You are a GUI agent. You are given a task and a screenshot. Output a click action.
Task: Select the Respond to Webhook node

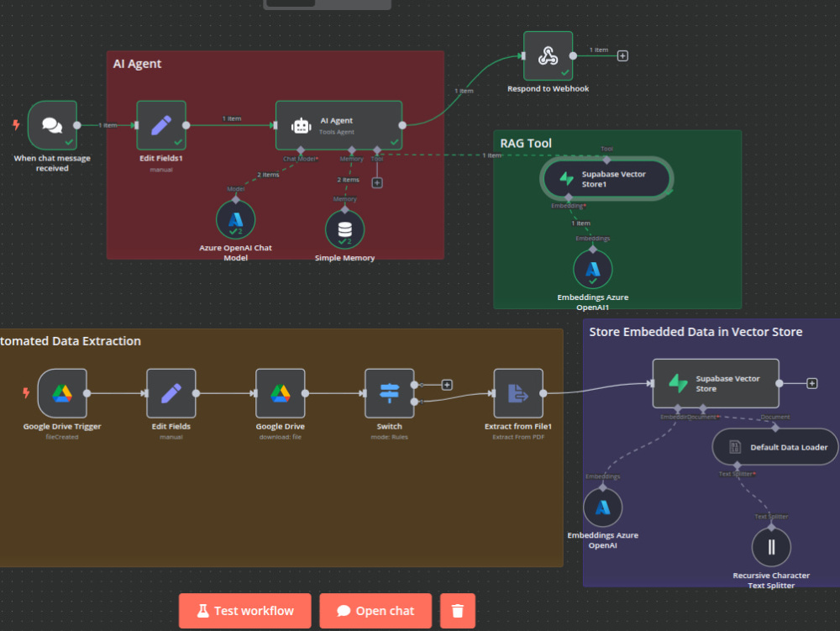click(548, 59)
